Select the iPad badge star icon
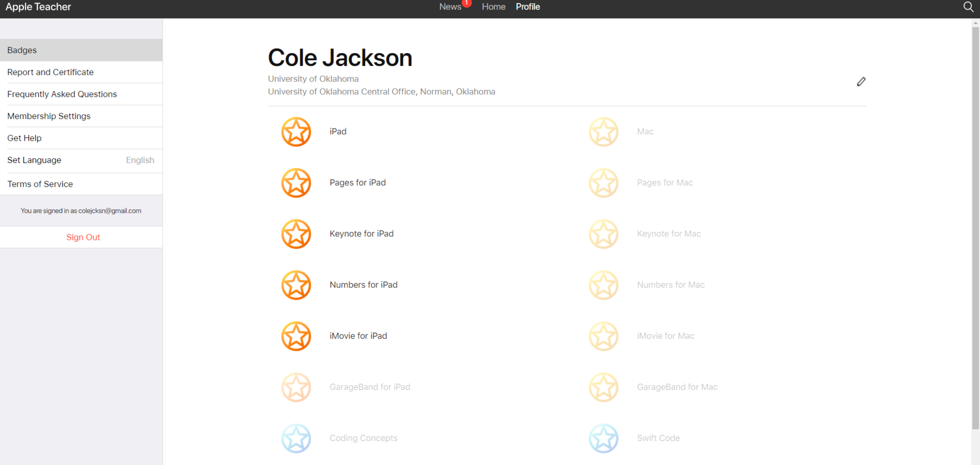 tap(296, 132)
